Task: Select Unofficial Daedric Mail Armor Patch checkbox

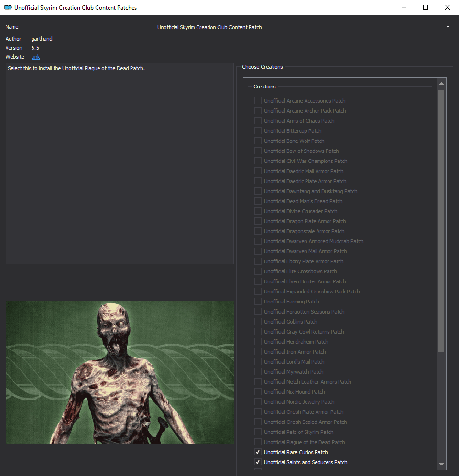Action: click(x=258, y=171)
